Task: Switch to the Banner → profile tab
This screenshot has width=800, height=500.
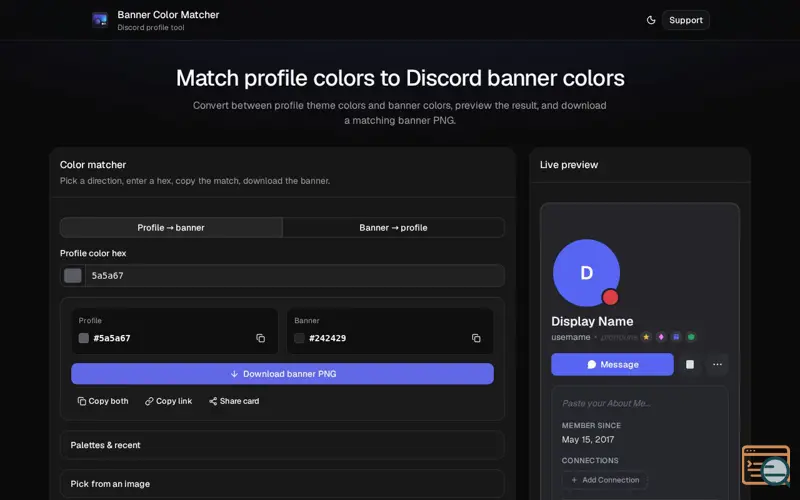Action: point(393,228)
